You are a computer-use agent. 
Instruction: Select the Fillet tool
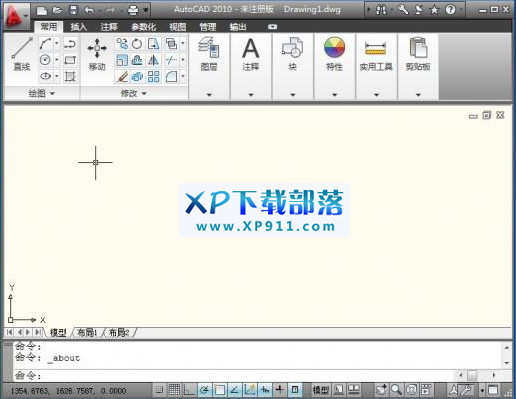coord(171,77)
